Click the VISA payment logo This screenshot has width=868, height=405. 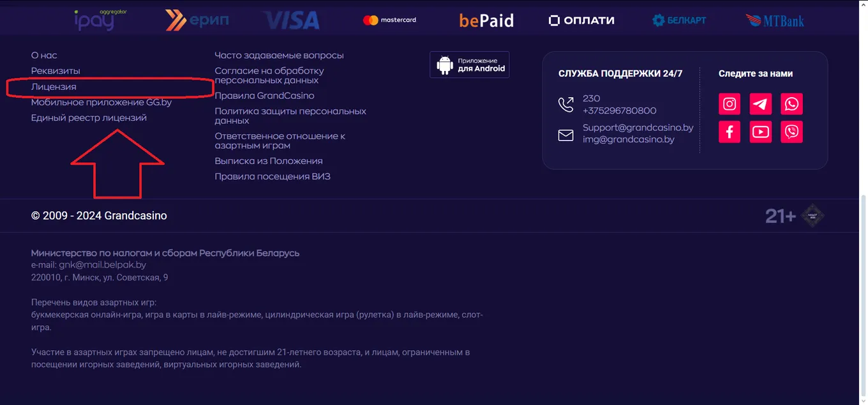coord(291,20)
